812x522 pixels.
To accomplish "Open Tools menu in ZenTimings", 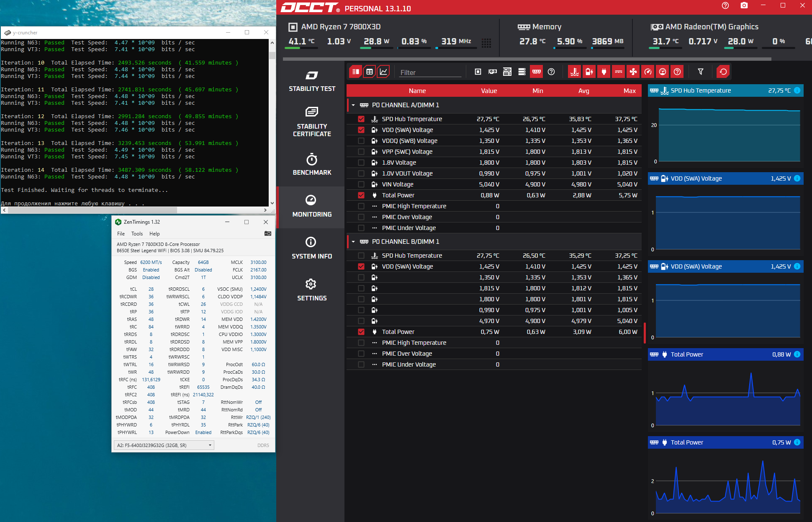I will pos(137,234).
